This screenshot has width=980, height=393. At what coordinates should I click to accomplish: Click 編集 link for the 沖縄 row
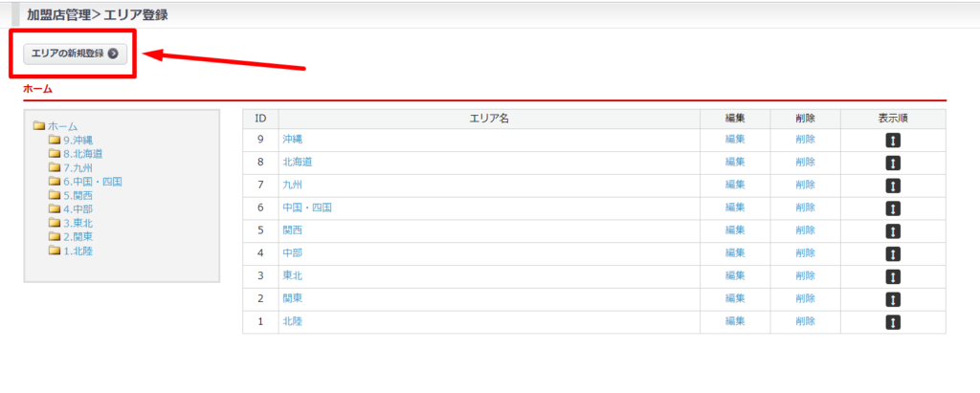click(x=735, y=140)
